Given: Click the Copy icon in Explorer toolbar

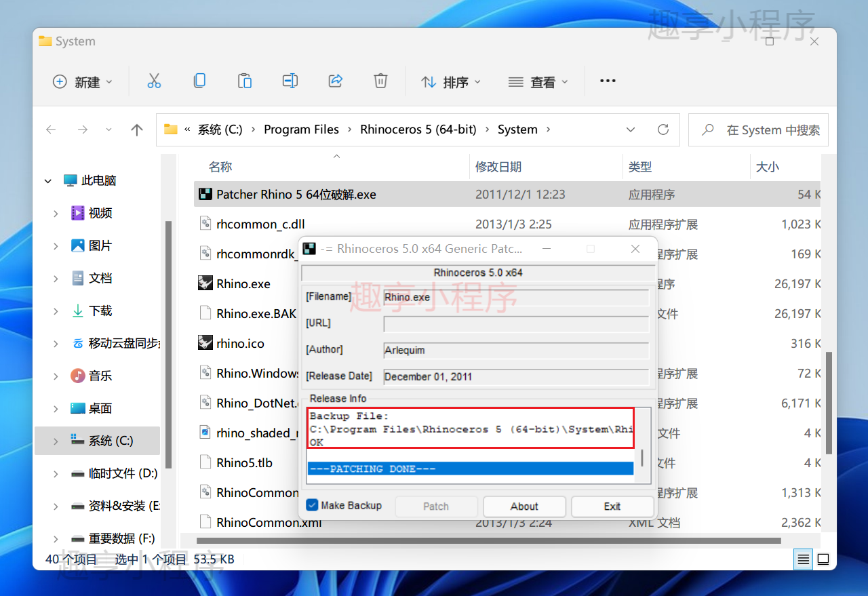Looking at the screenshot, I should tap(199, 81).
